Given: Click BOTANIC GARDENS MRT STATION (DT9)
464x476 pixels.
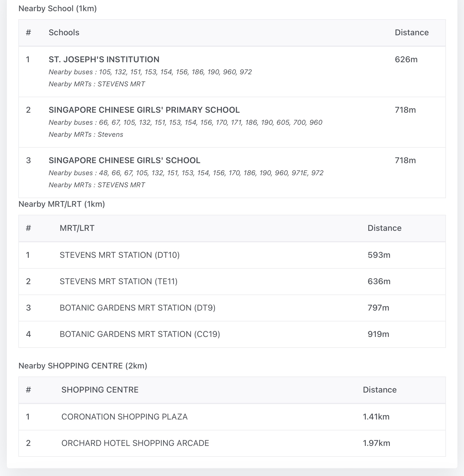Looking at the screenshot, I should click(137, 308).
